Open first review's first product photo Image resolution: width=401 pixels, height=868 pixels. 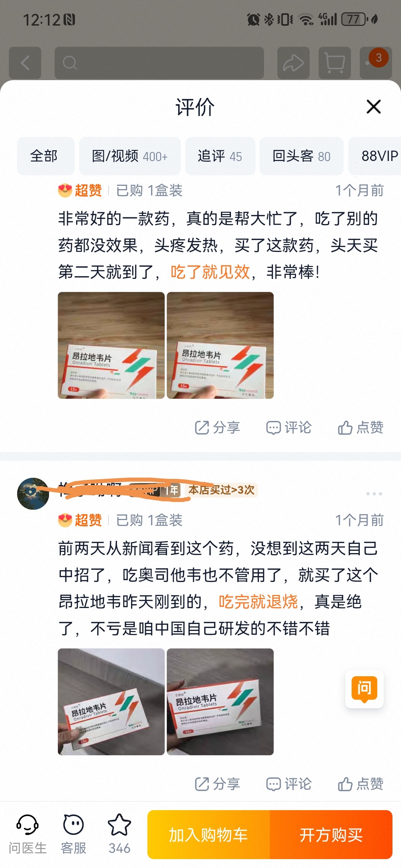[111, 345]
